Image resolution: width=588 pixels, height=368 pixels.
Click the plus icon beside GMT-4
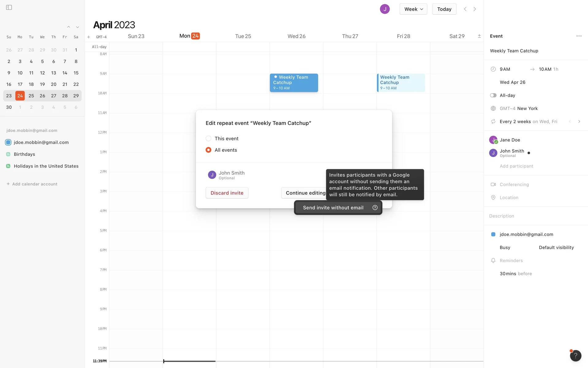pyautogui.click(x=89, y=37)
